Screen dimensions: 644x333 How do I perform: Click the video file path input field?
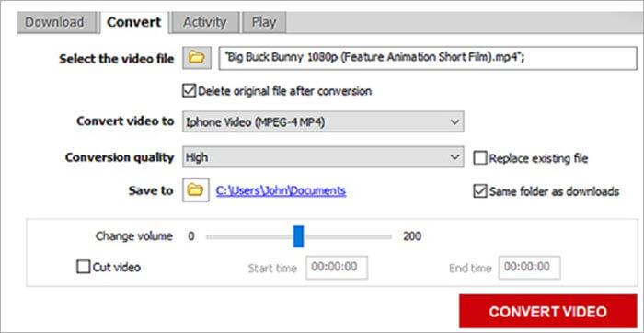click(x=428, y=58)
